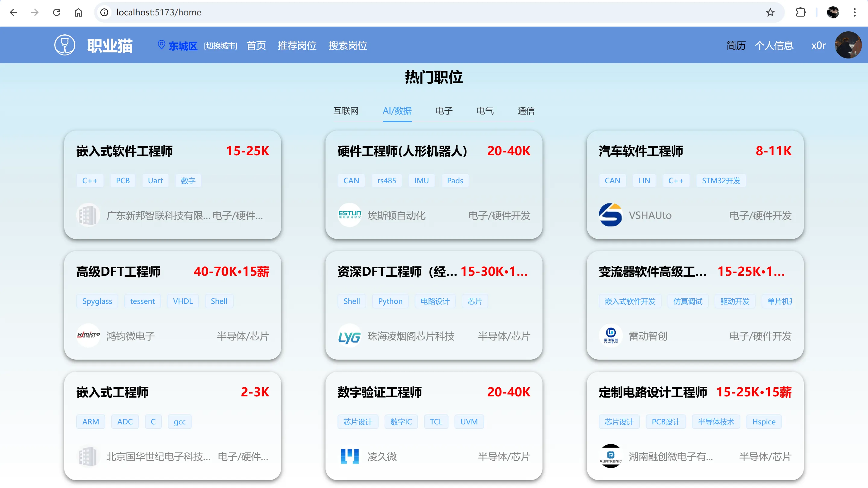This screenshot has width=868, height=488.
Task: Open the Chrome profile avatar
Action: tap(833, 12)
